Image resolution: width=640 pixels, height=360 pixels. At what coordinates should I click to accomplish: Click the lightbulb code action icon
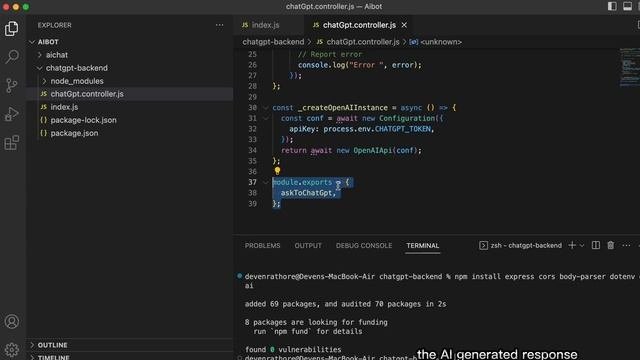(277, 171)
